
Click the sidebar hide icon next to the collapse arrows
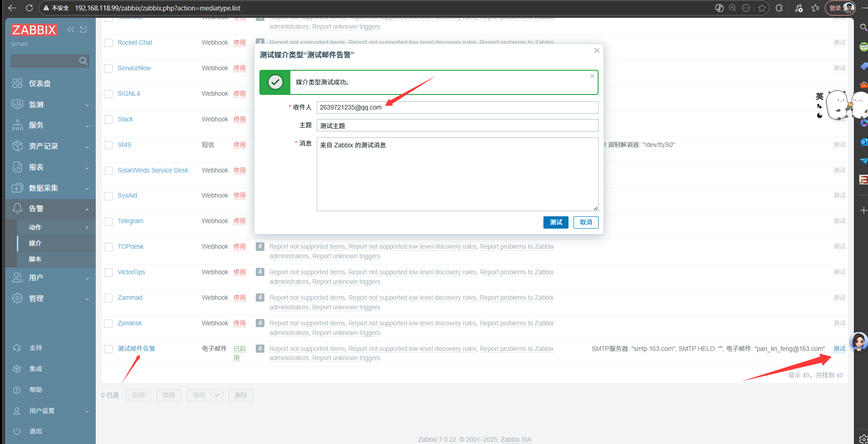(83, 29)
